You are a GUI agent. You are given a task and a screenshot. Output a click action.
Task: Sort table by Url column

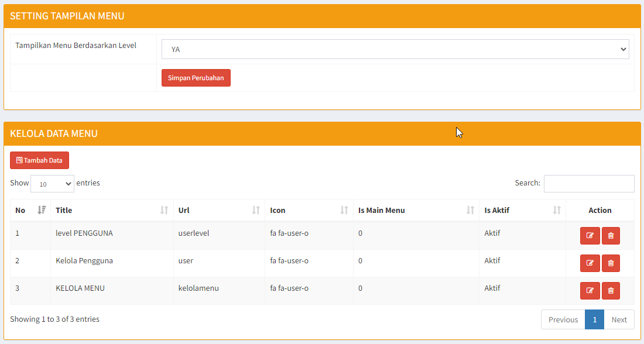coord(219,210)
